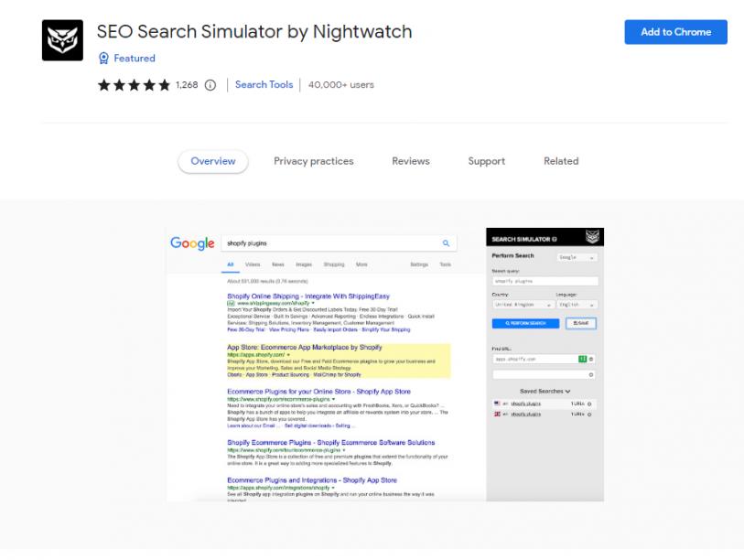Click the SEO Search Simulator by Nightwatch title

pos(254,32)
